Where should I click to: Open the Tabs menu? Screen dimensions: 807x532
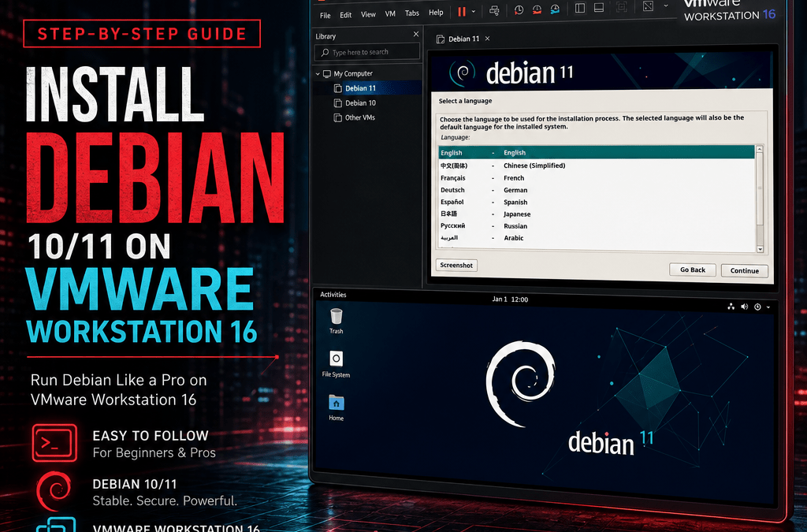point(411,13)
